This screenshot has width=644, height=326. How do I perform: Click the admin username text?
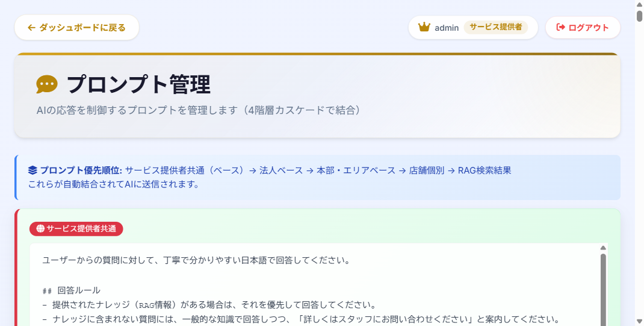[447, 28]
